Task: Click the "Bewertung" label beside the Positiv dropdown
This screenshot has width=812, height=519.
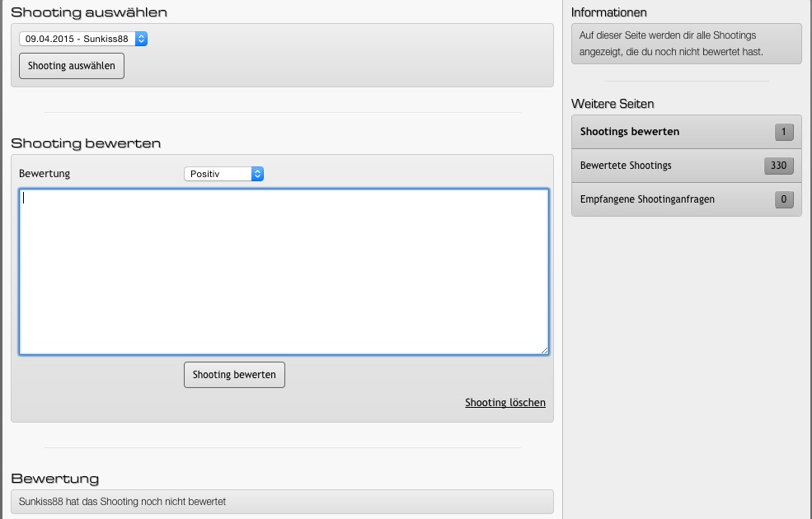Action: click(x=45, y=174)
